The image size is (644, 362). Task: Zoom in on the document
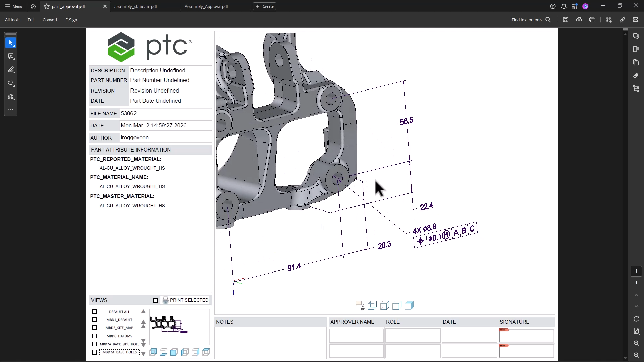pos(636,343)
